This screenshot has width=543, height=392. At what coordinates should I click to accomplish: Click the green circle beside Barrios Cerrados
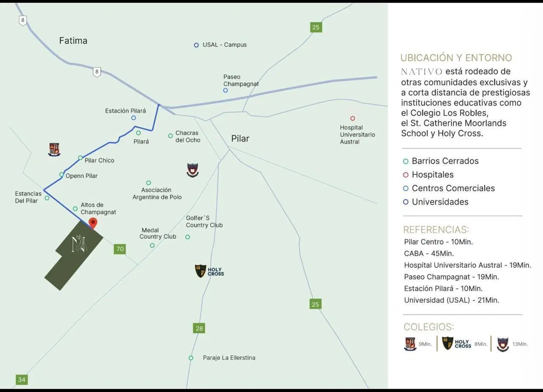(406, 161)
